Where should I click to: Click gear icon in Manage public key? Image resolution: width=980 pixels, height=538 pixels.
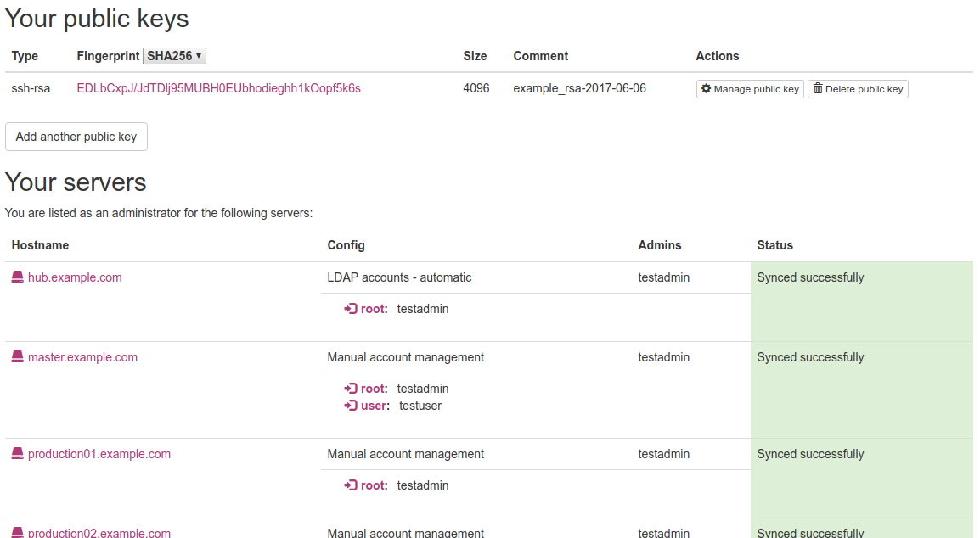[x=706, y=89]
